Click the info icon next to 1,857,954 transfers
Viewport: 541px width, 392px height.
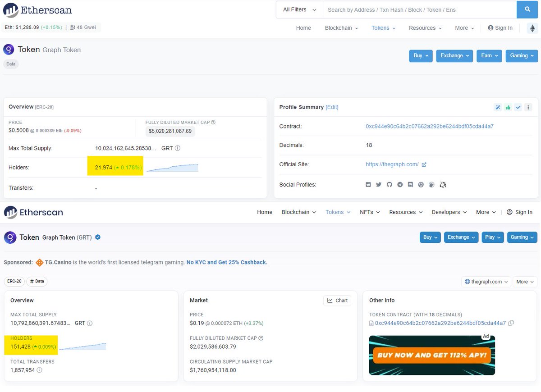(39, 370)
